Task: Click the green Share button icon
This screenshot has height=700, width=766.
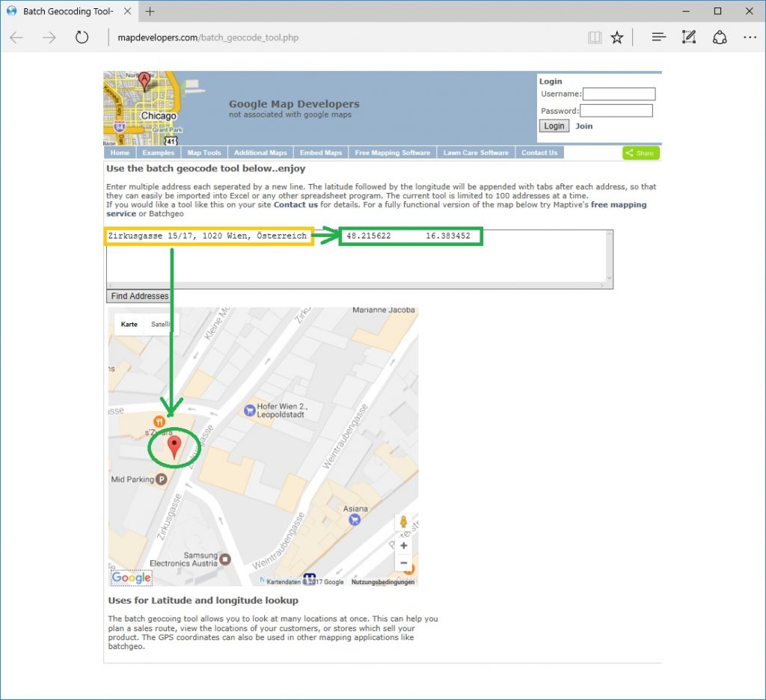Action: [x=640, y=153]
